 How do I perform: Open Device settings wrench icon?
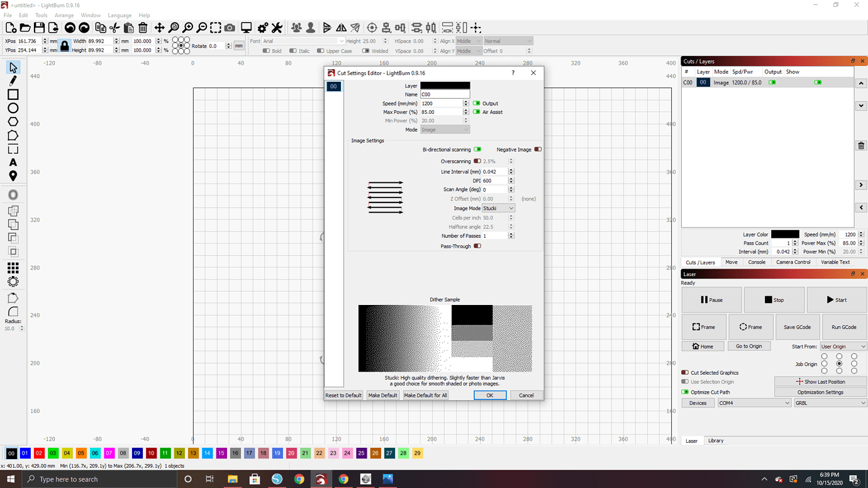[277, 28]
